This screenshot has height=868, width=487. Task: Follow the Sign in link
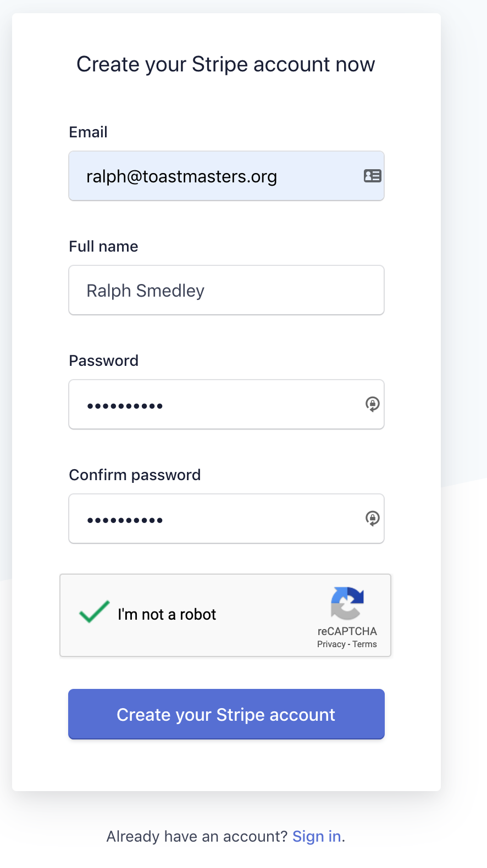tap(317, 836)
